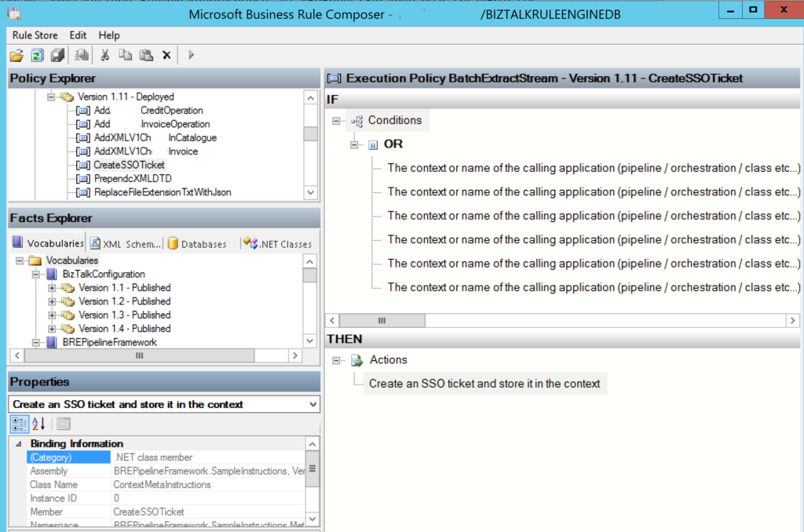The height and width of the screenshot is (532, 804).
Task: Collapse the Vocabularies root node
Action: pyautogui.click(x=20, y=261)
